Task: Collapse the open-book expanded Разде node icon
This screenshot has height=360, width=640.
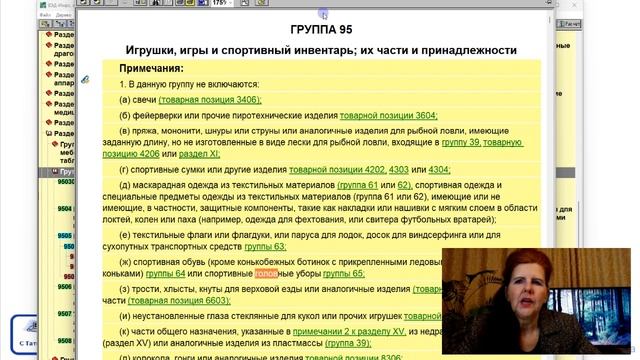Action: (49, 133)
